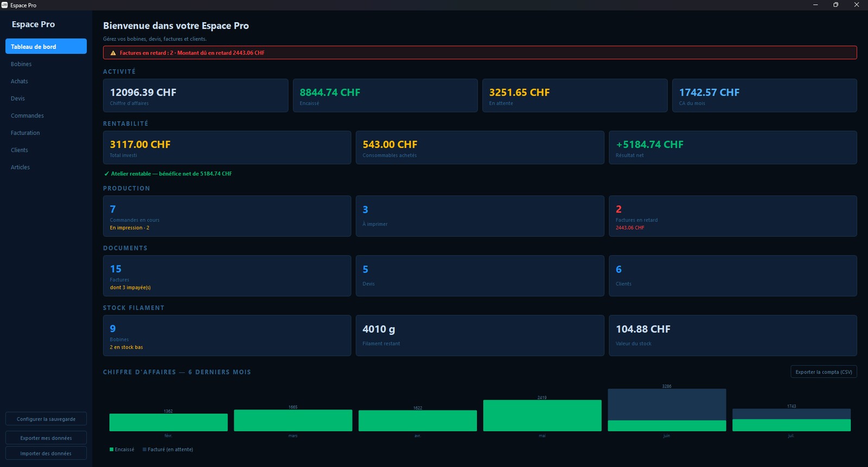Screen dimensions: 868x467
Task: Click the févr. revenue bar labeled 1362
Action: pyautogui.click(x=168, y=422)
